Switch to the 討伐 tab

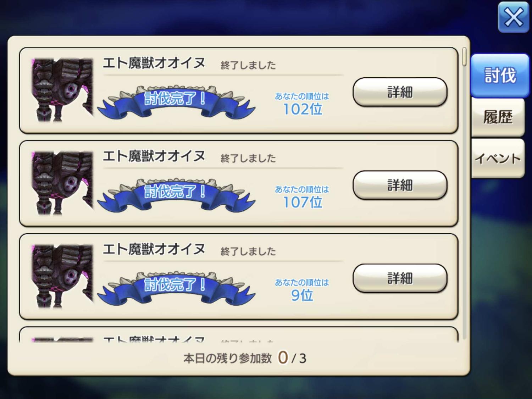click(500, 75)
